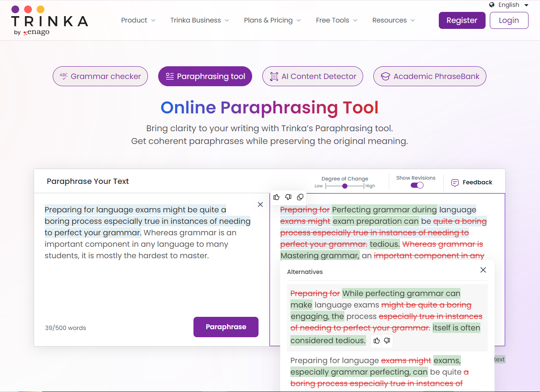Expand the Plans & Pricing menu

point(272,20)
